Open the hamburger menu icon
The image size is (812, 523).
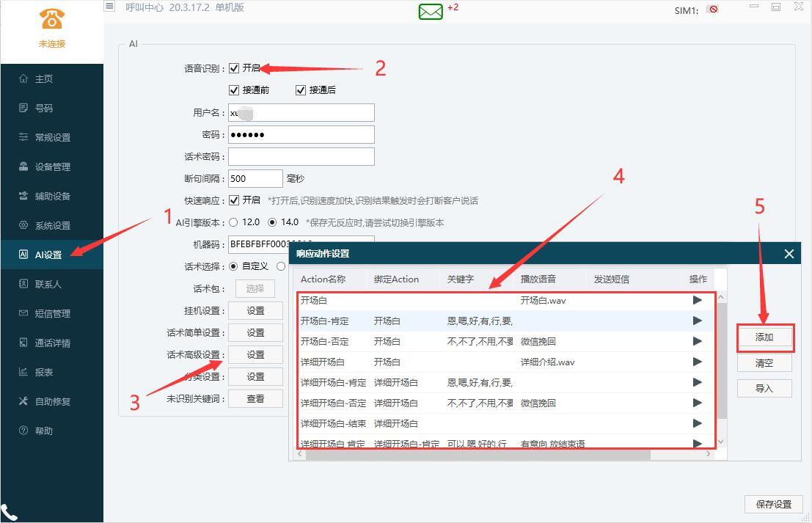click(x=109, y=6)
